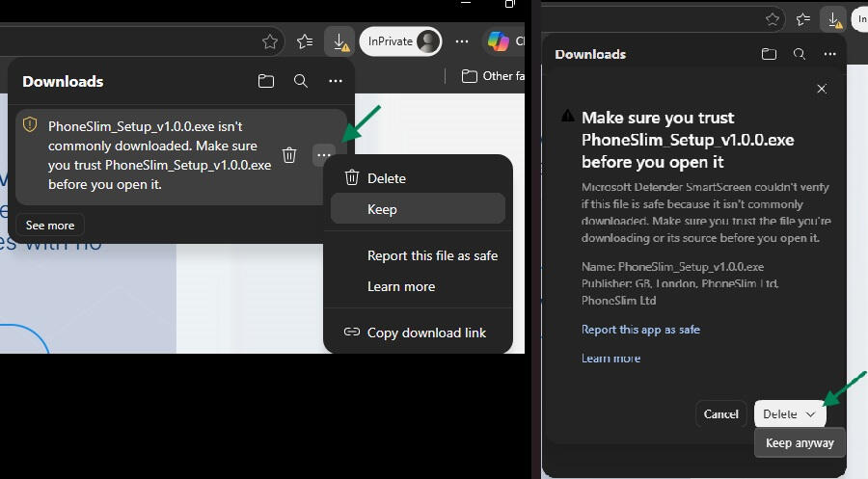The height and width of the screenshot is (479, 868).
Task: Click ellipsis on PhoneSlim download item
Action: [x=324, y=155]
